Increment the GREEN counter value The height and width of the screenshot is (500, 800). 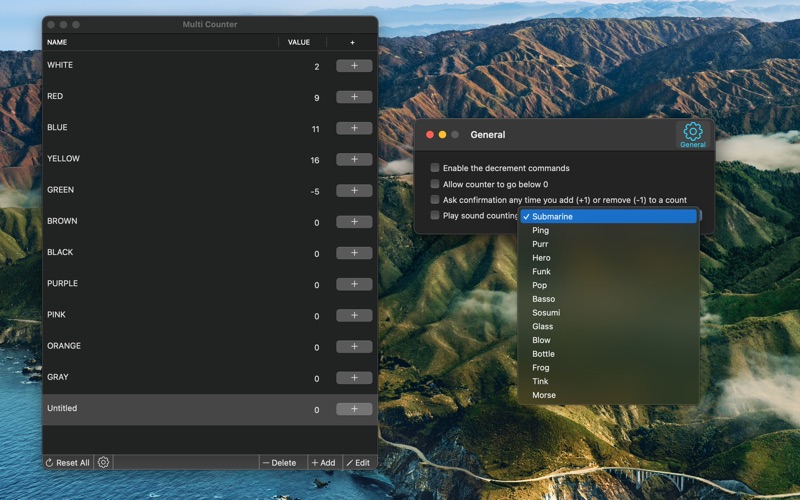(354, 190)
